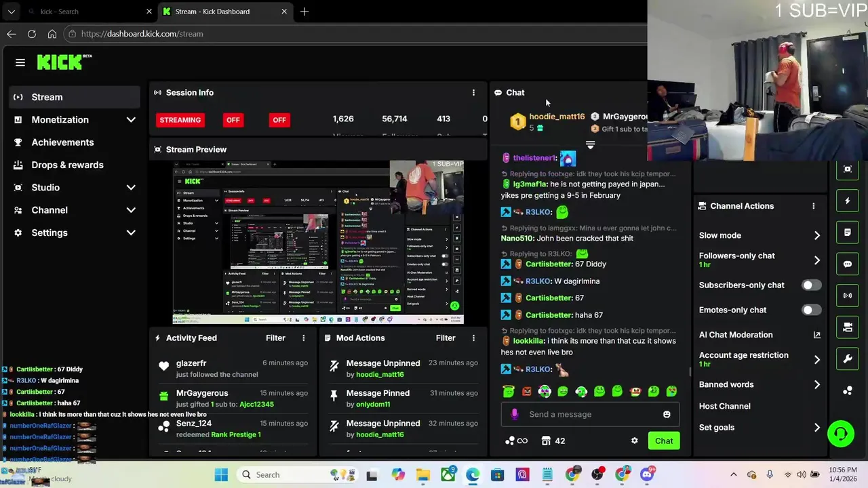Open Account age restriction options arrow
The width and height of the screenshot is (868, 488).
[x=816, y=359]
